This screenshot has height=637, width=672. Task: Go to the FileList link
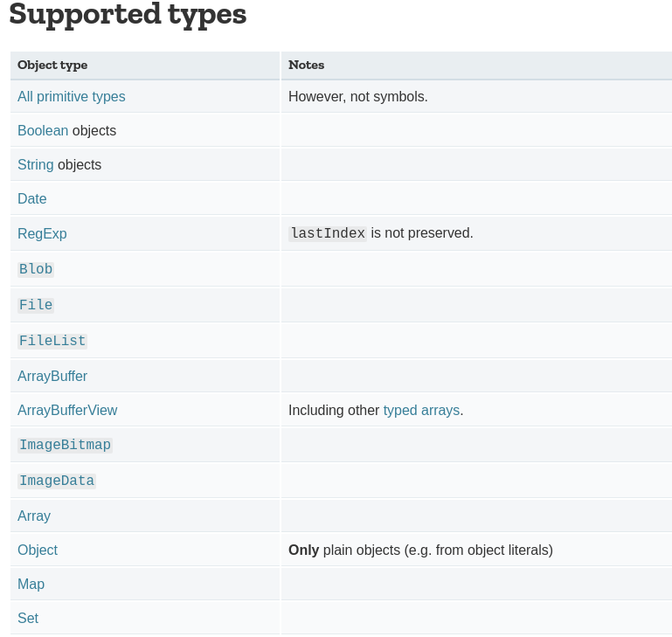click(52, 341)
